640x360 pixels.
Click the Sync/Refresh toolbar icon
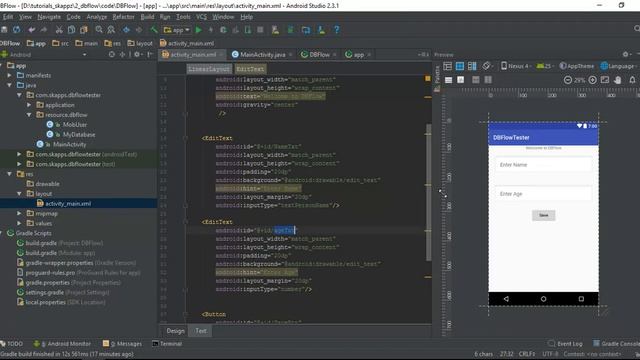pyautogui.click(x=17, y=30)
